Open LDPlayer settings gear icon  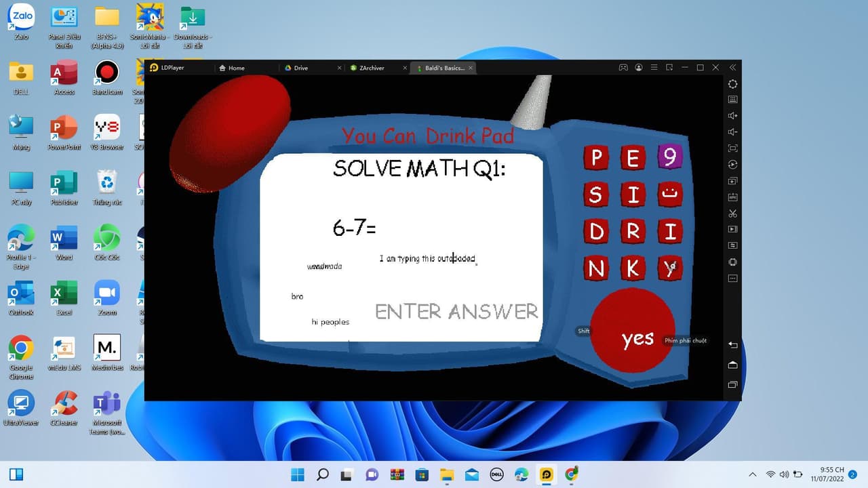coord(732,84)
